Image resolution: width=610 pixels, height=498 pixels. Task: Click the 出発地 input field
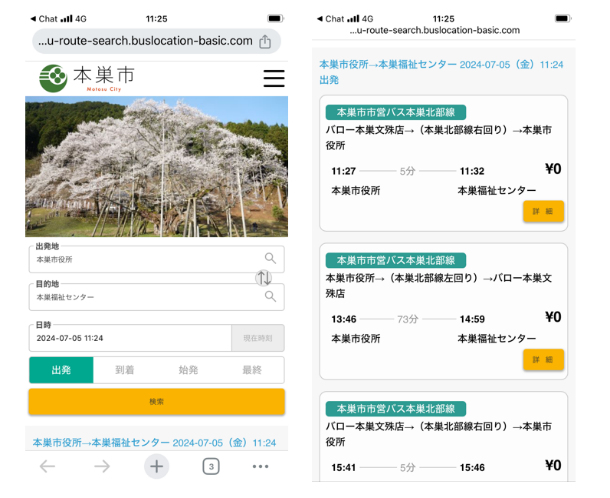click(156, 259)
